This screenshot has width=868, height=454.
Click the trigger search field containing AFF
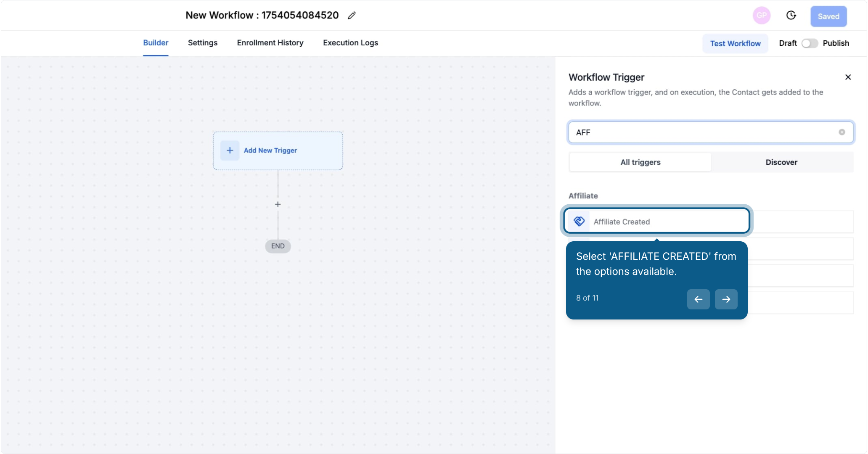(x=711, y=132)
